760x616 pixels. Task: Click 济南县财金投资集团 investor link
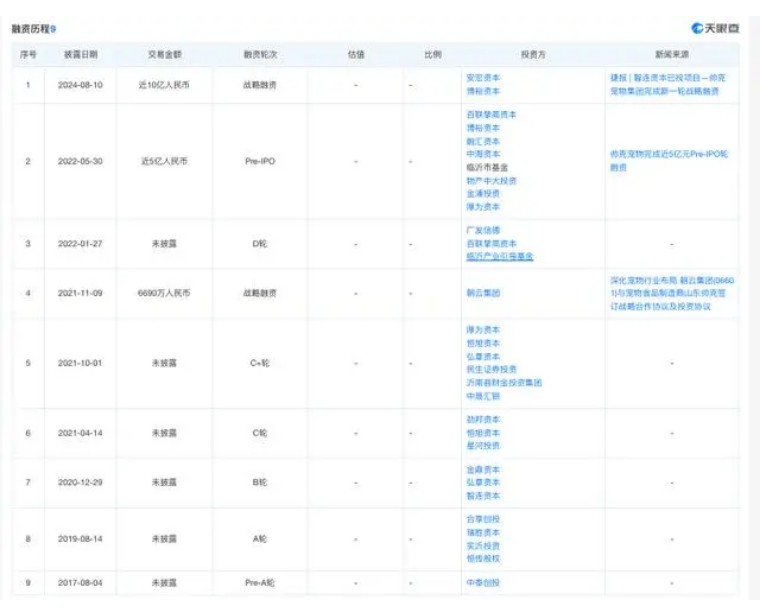[503, 382]
